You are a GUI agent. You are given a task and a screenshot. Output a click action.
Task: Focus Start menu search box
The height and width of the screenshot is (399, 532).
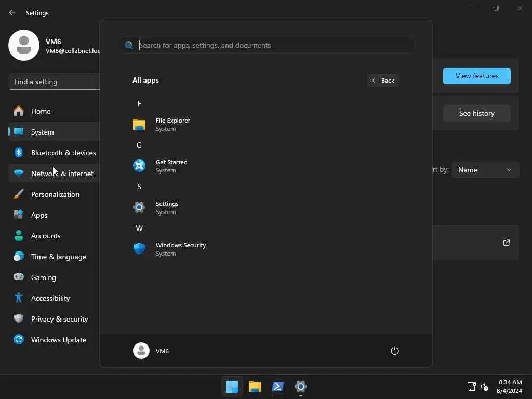266,45
